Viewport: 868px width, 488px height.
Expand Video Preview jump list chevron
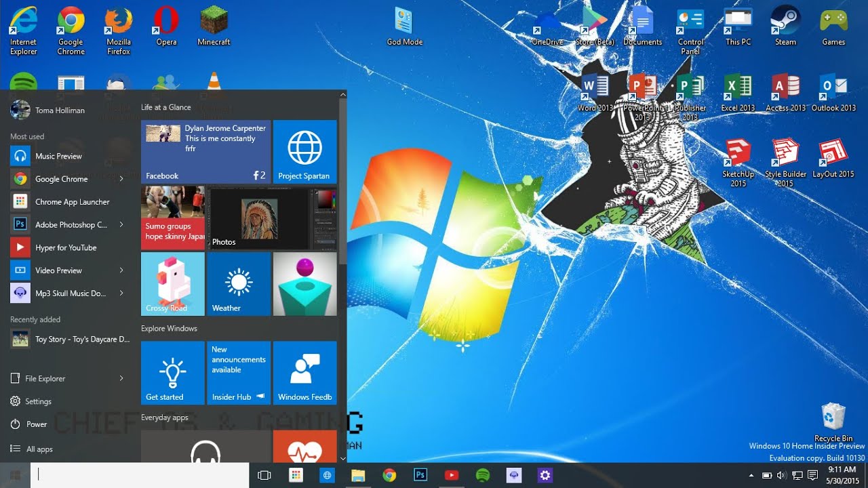pos(121,270)
